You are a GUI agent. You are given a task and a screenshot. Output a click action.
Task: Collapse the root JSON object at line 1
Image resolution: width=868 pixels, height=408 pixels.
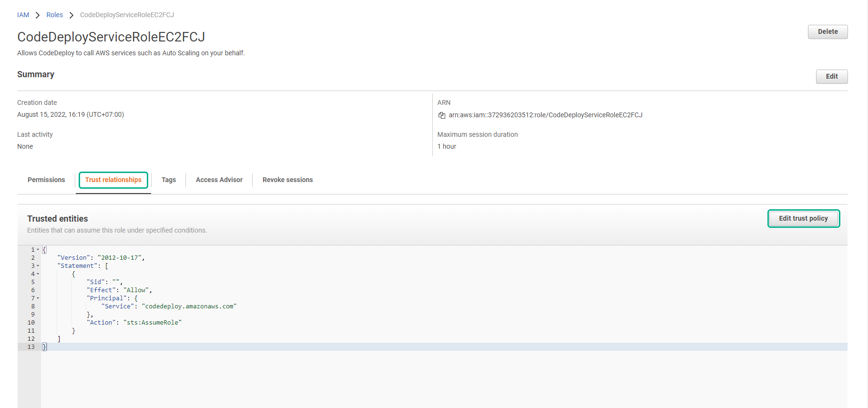pos(38,250)
